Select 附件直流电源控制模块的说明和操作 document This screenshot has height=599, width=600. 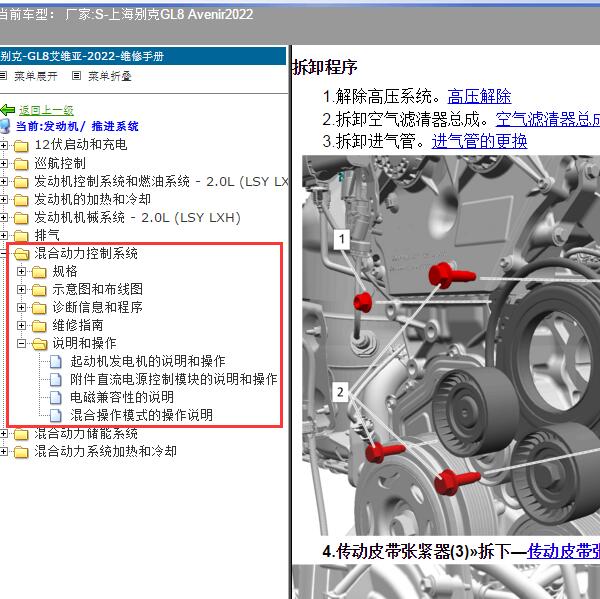pos(174,379)
